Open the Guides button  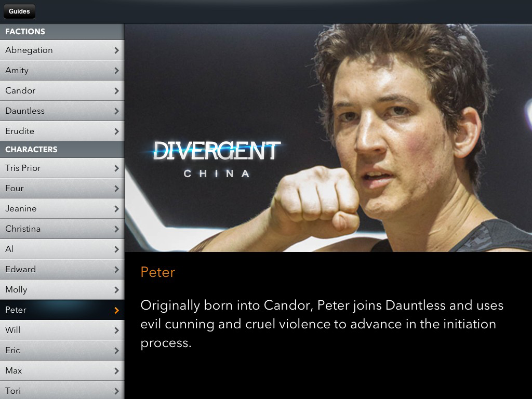(19, 11)
